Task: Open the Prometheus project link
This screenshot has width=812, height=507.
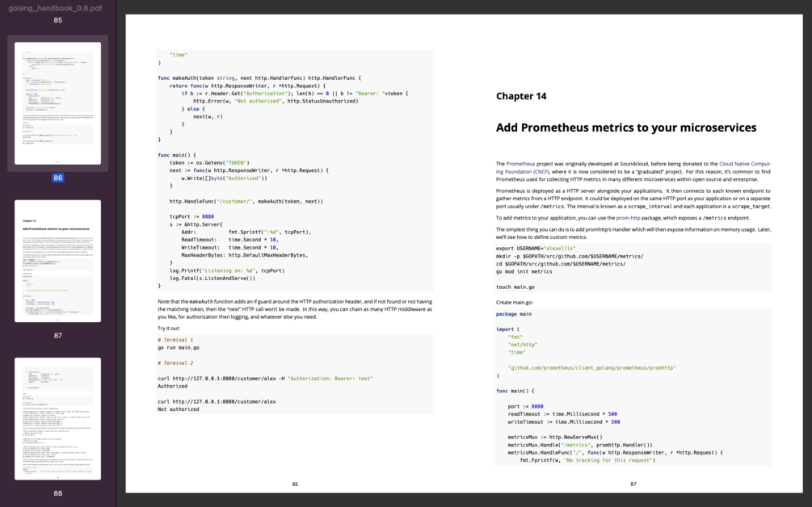Action: (520, 164)
